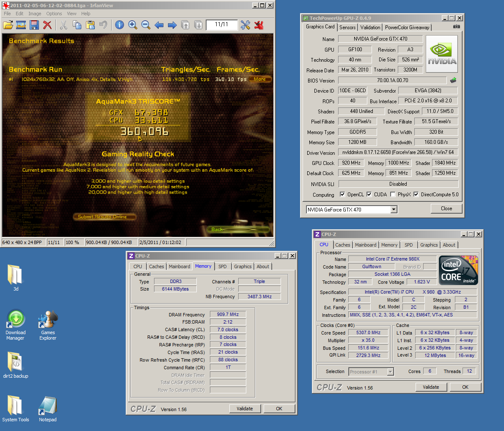This screenshot has height=431, width=504.
Task: Click the red X Delete icon
Action: tap(47, 25)
